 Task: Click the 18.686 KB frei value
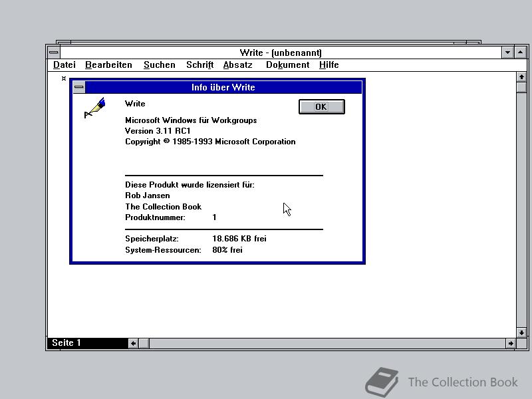tap(239, 239)
